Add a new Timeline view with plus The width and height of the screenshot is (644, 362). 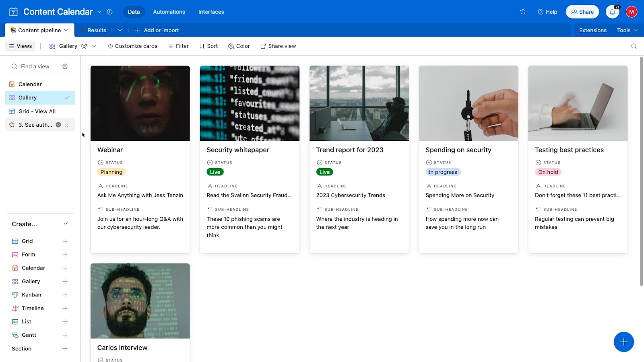click(x=65, y=309)
